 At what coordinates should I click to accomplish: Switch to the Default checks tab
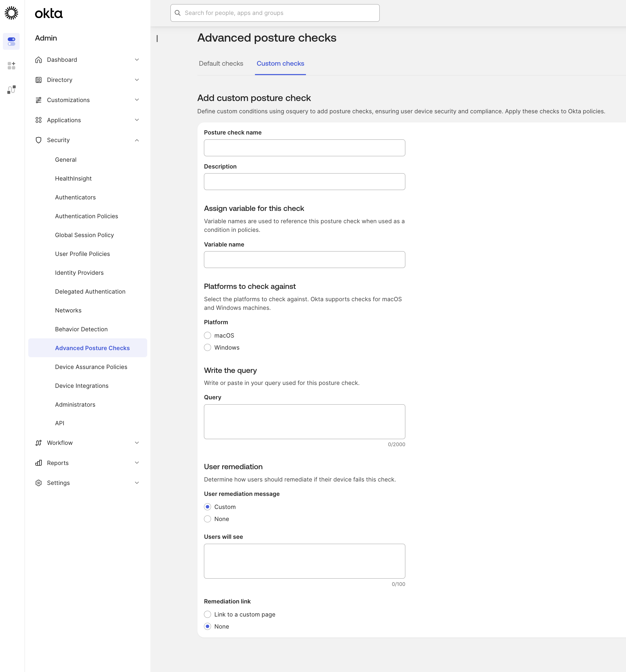click(x=221, y=64)
